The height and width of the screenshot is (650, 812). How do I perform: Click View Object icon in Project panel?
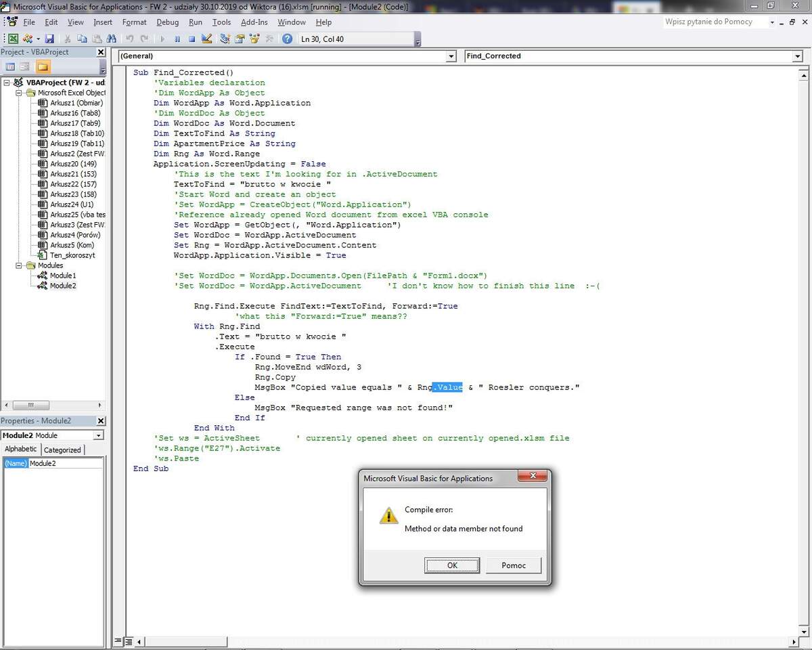point(25,66)
